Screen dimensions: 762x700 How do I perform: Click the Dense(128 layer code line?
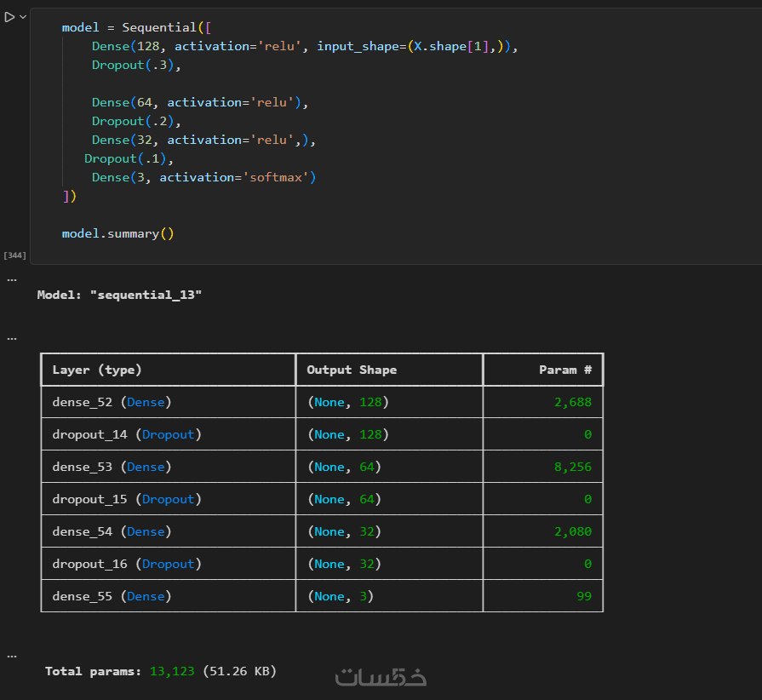[x=305, y=46]
